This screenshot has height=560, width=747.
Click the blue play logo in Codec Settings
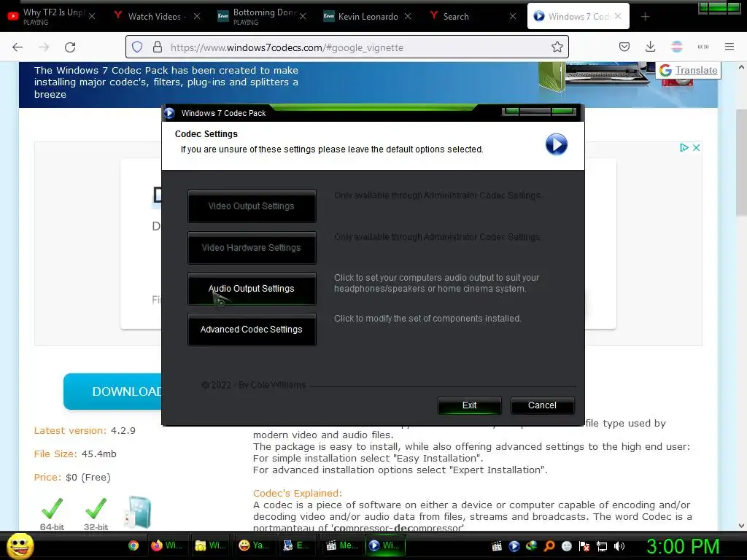(x=556, y=144)
